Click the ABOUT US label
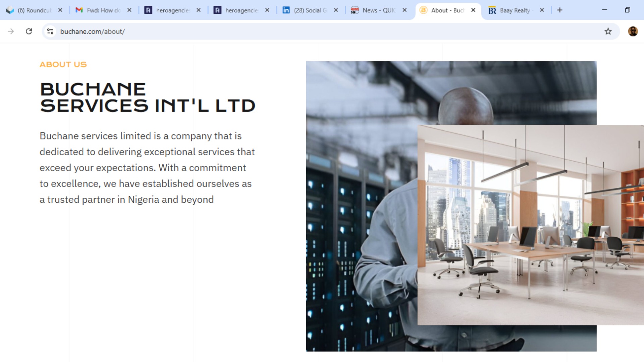 pyautogui.click(x=63, y=64)
